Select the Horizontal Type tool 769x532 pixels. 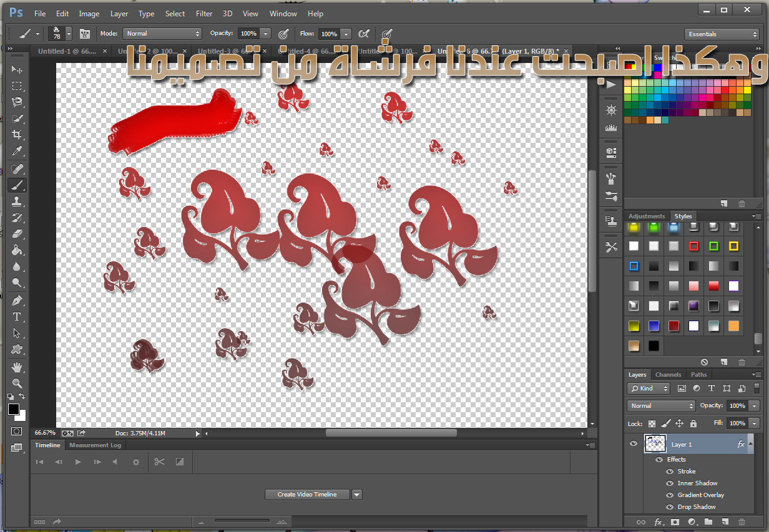click(x=17, y=317)
